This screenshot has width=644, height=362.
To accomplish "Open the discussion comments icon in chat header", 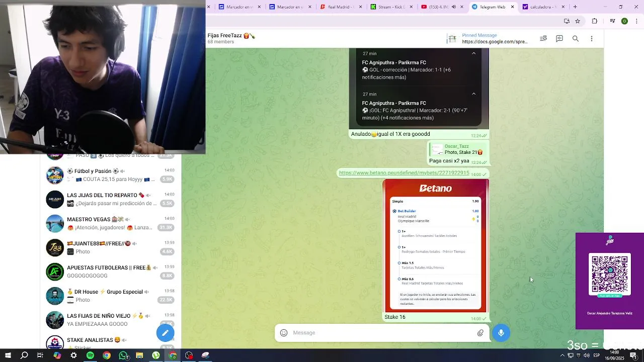I will click(x=559, y=39).
